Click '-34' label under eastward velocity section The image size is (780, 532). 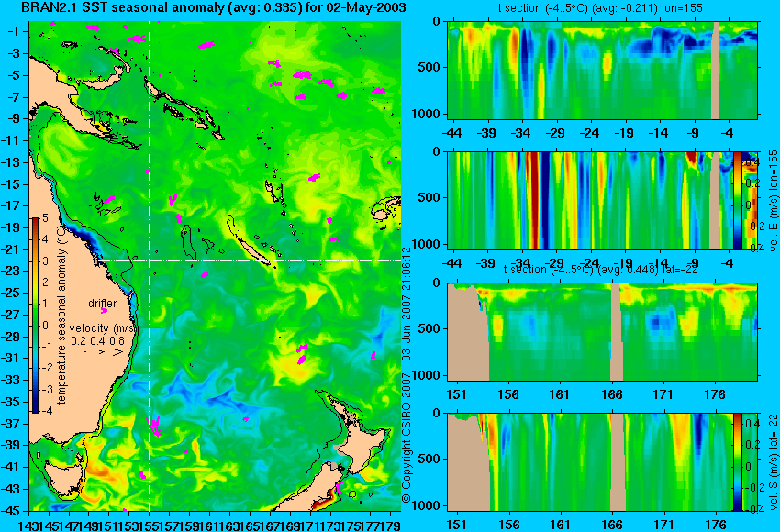click(x=521, y=263)
